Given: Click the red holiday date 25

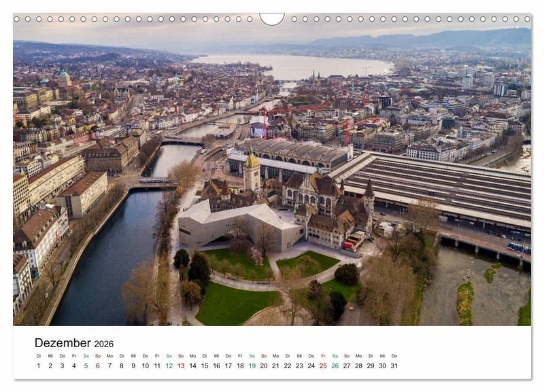Looking at the screenshot, I should tap(323, 366).
